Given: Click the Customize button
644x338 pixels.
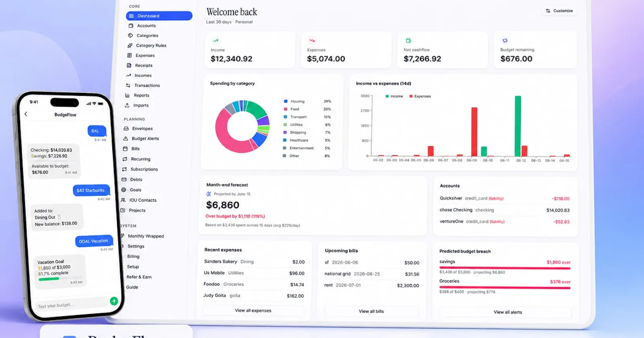Looking at the screenshot, I should (x=559, y=11).
